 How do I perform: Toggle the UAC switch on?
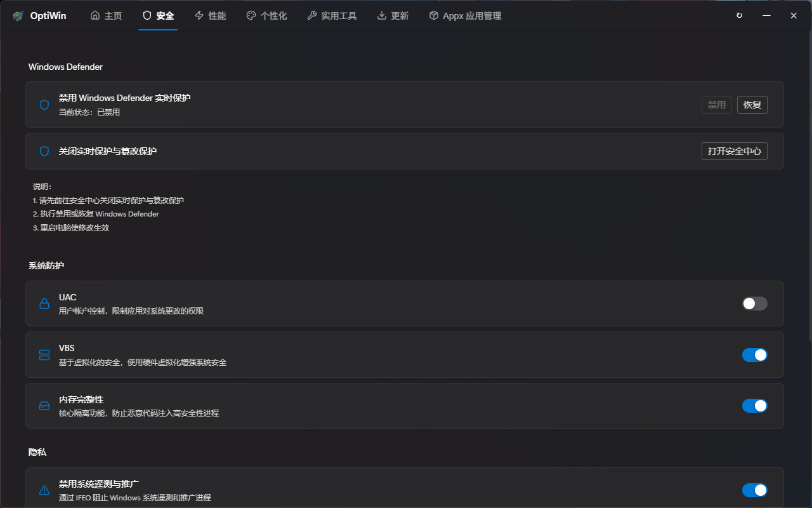755,304
